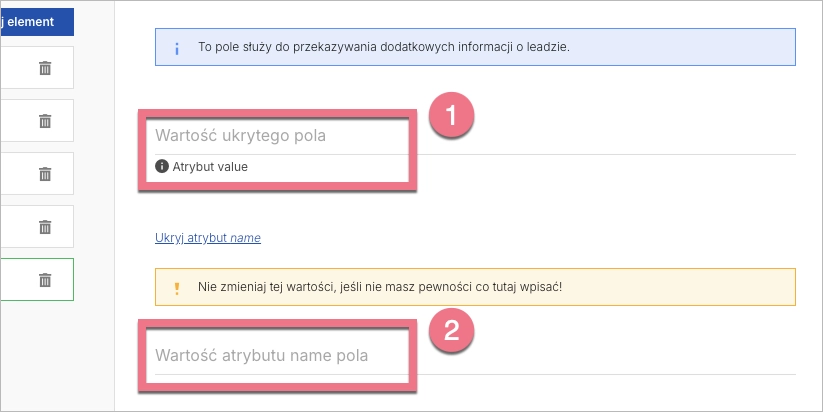This screenshot has height=412, width=823.
Task: Click the trash icon in the third row
Action: tap(45, 174)
